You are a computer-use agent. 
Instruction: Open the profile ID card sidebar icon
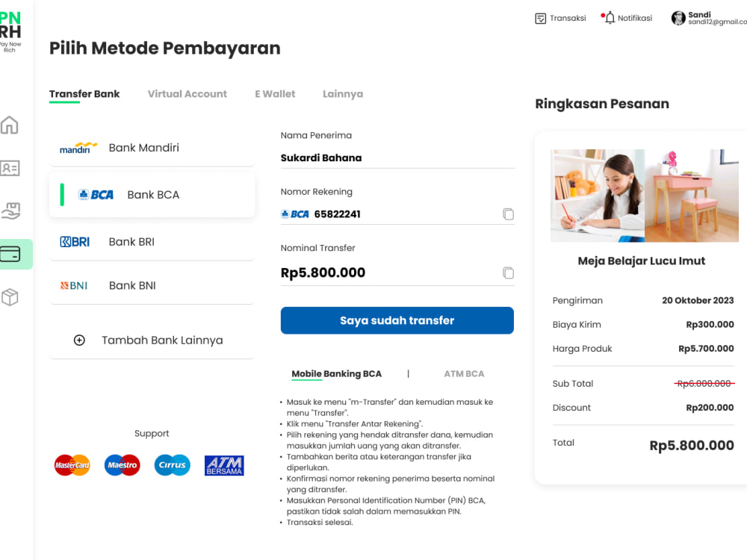(10, 168)
